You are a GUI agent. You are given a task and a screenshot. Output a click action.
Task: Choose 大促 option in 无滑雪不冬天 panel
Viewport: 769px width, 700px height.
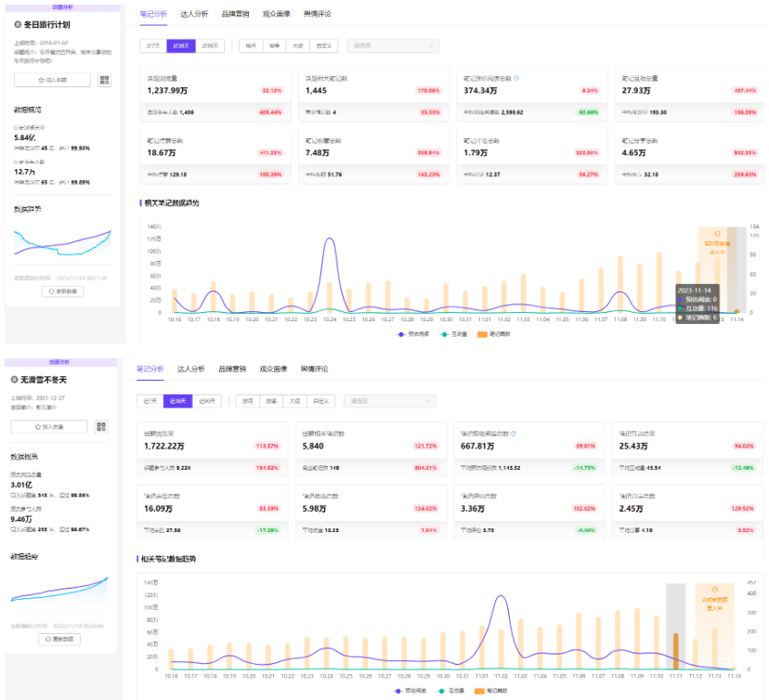[x=294, y=401]
